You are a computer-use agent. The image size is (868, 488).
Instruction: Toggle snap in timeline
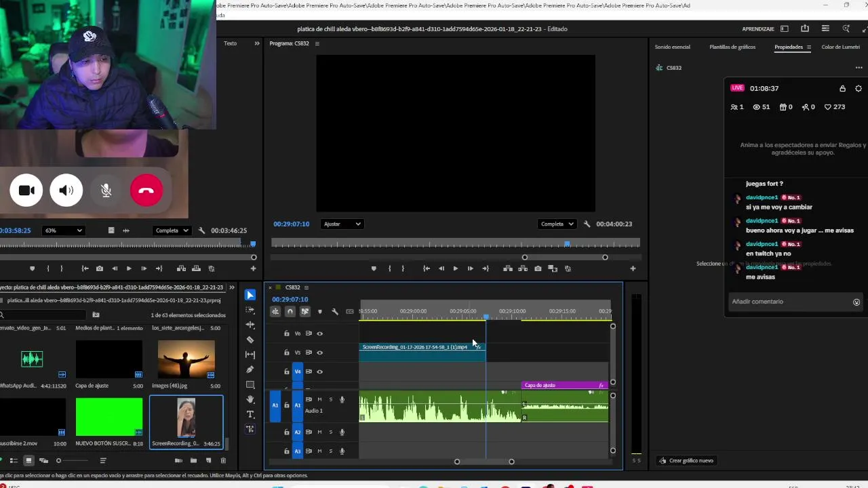tap(290, 312)
